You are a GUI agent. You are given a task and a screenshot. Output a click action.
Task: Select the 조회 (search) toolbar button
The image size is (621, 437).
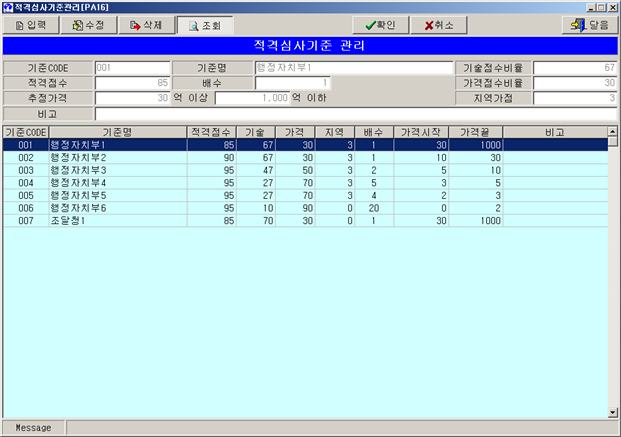coord(205,25)
